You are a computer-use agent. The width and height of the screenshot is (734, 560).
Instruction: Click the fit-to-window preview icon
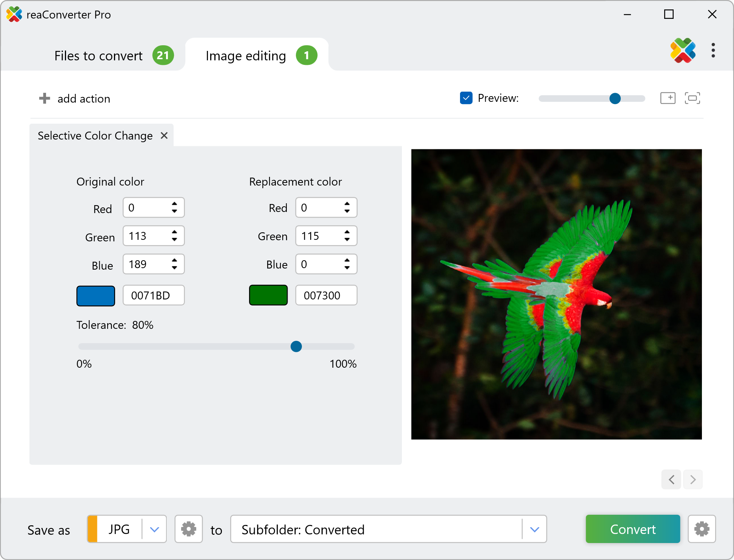(x=692, y=98)
